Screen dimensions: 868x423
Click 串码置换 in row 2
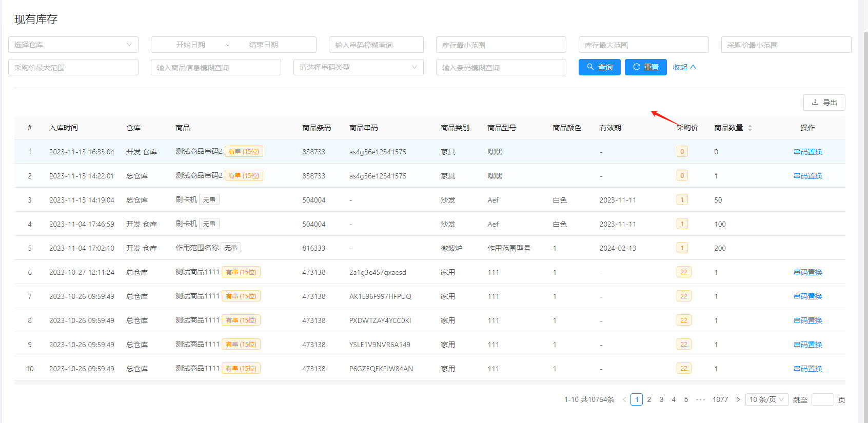coord(807,176)
